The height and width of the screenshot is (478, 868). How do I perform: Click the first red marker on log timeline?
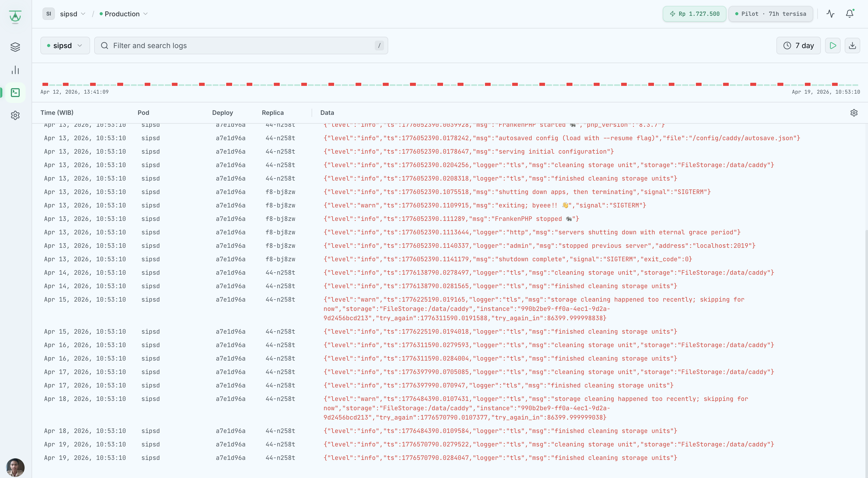point(45,84)
